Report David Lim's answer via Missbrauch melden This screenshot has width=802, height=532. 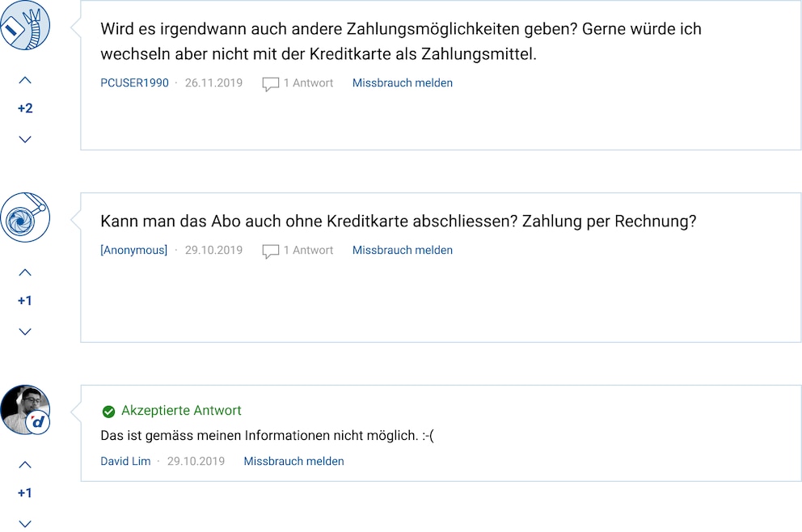click(293, 462)
